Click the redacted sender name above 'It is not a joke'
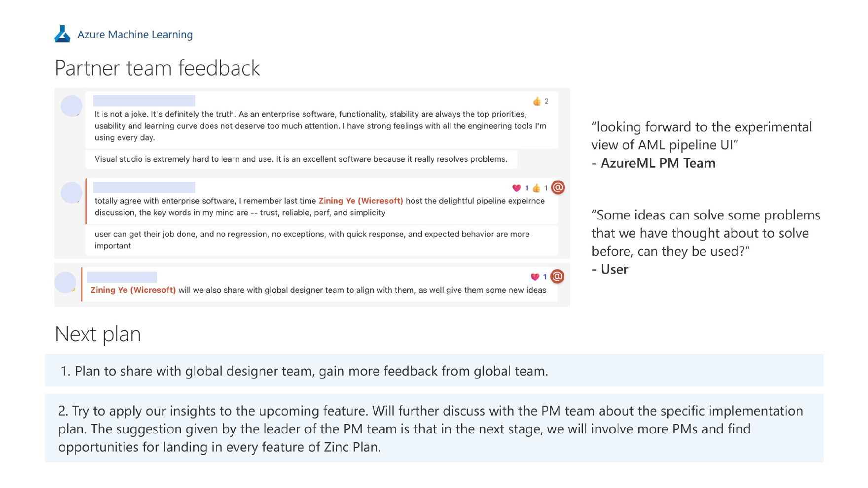The width and height of the screenshot is (868, 488). [144, 101]
